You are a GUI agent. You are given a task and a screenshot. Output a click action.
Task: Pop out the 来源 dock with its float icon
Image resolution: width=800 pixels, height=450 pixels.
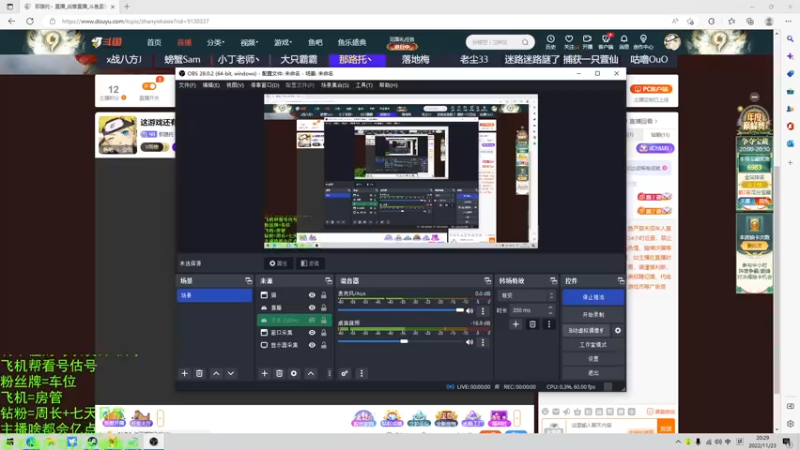328,281
